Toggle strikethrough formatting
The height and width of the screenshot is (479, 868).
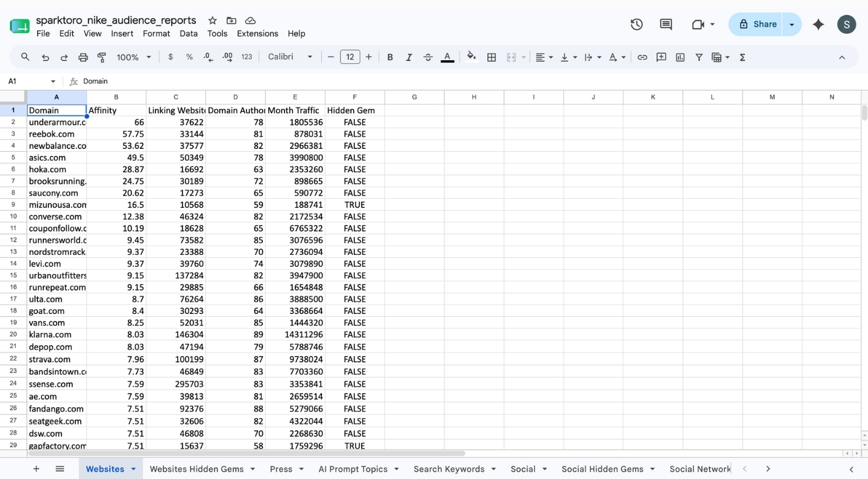tap(428, 57)
